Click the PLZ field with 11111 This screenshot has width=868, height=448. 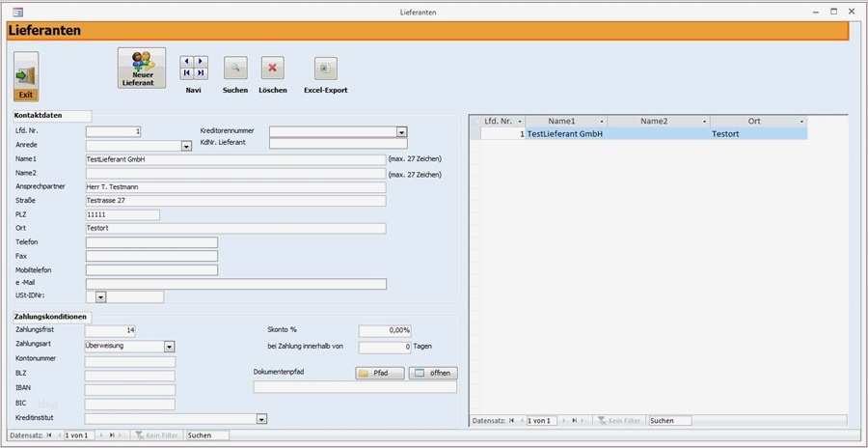pyautogui.click(x=122, y=214)
